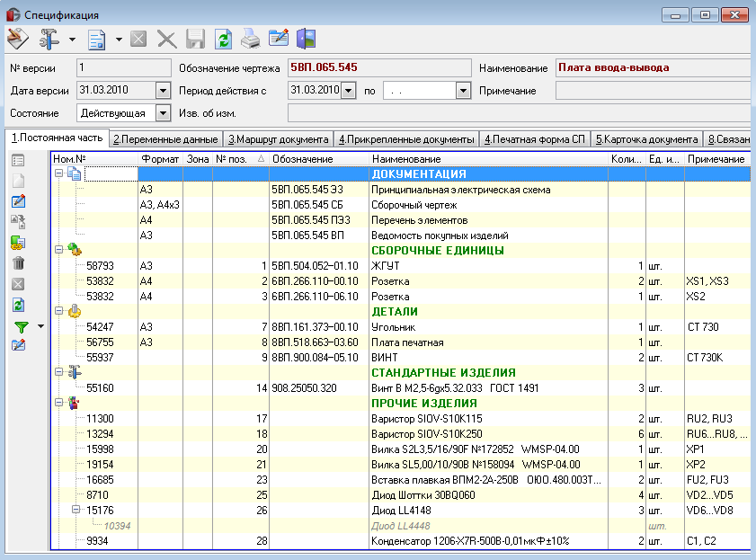Select the Сборочный чертеж row
The width and height of the screenshot is (756, 560).
pos(401,205)
